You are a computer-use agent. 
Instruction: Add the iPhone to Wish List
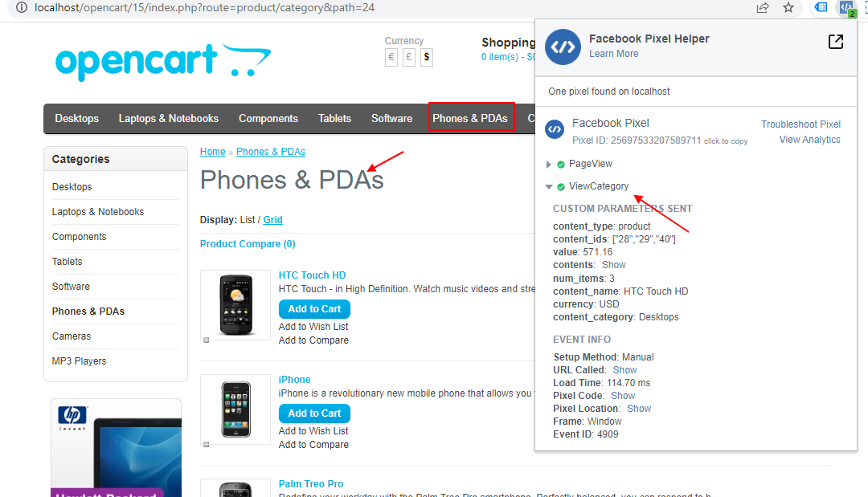coord(313,430)
